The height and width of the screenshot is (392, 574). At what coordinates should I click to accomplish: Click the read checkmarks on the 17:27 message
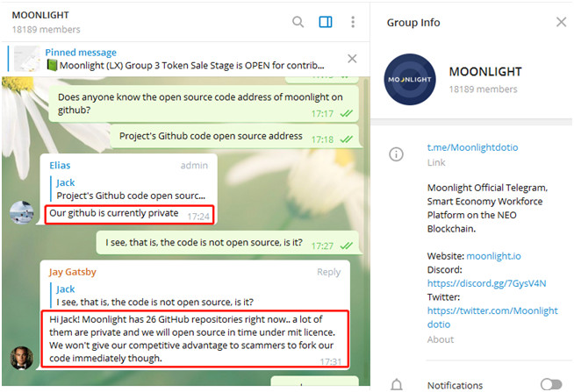tap(347, 246)
